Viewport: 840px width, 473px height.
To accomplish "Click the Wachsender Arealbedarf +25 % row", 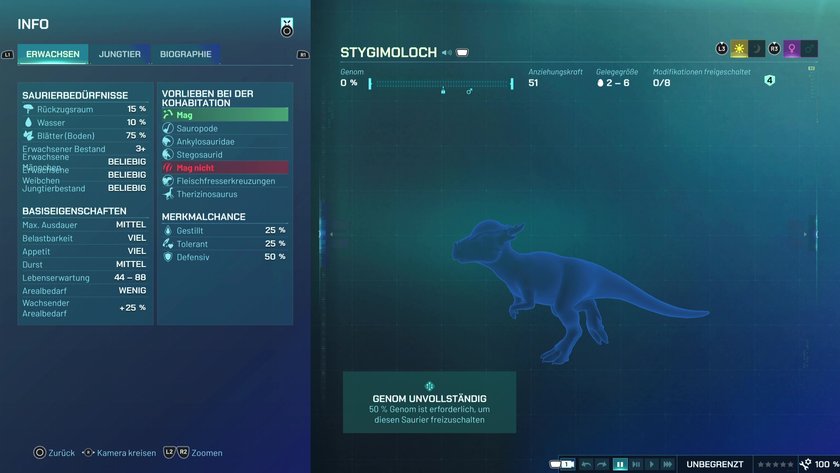I will (84, 308).
